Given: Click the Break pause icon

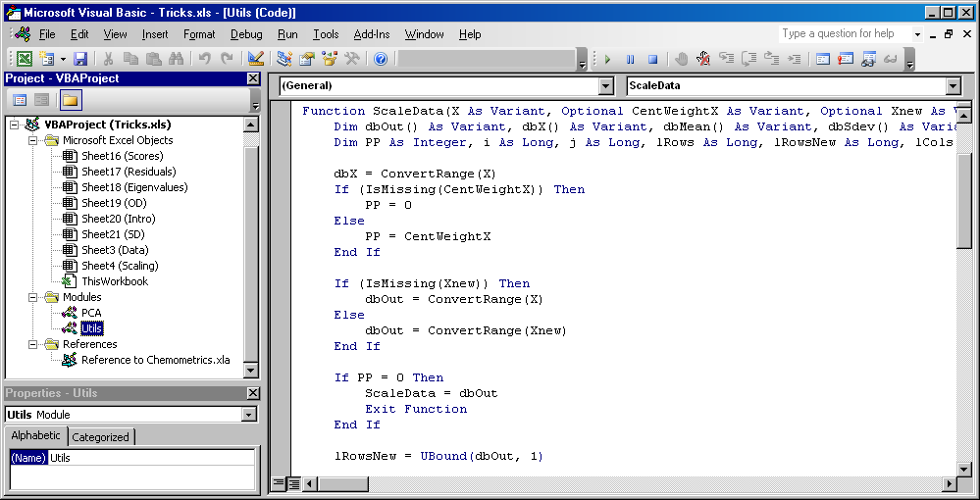Looking at the screenshot, I should [x=630, y=59].
